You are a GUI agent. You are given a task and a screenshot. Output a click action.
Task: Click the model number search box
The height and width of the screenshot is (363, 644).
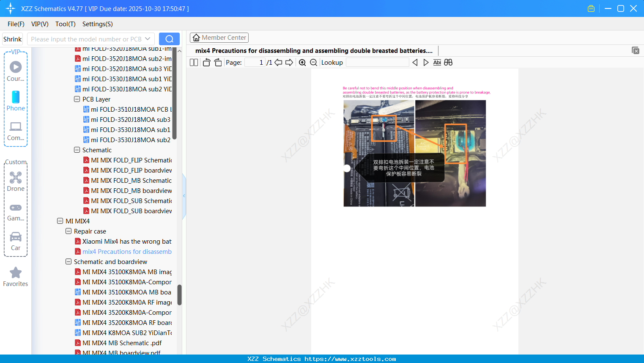pyautogui.click(x=91, y=39)
